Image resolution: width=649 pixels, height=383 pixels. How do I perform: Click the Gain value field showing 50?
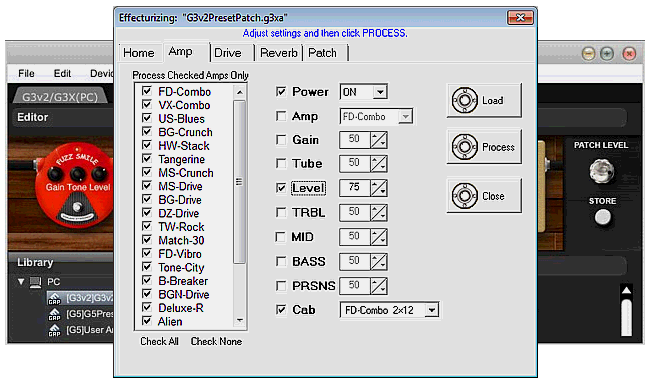355,140
